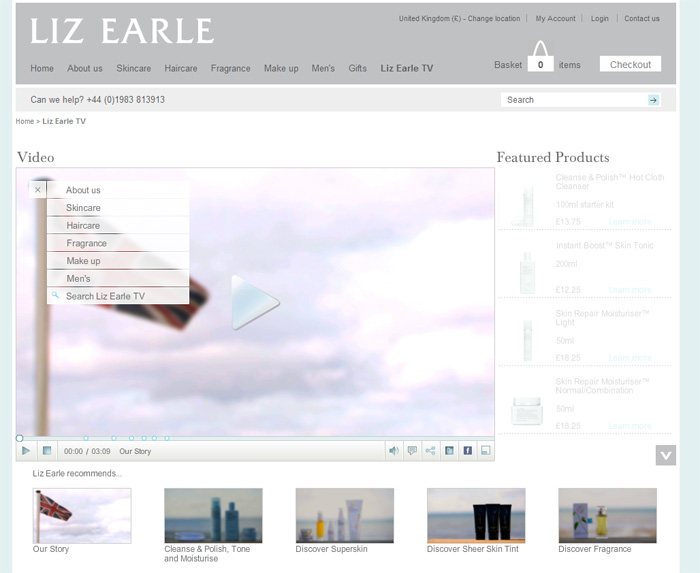The width and height of the screenshot is (700, 573).
Task: Open Men's in the top navigation
Action: click(x=323, y=68)
